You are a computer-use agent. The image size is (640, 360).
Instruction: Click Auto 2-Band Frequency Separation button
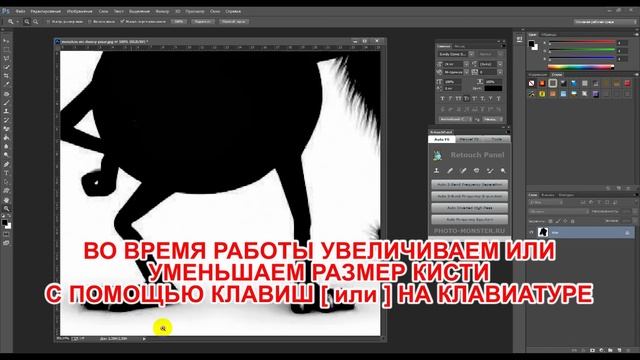tap(469, 185)
